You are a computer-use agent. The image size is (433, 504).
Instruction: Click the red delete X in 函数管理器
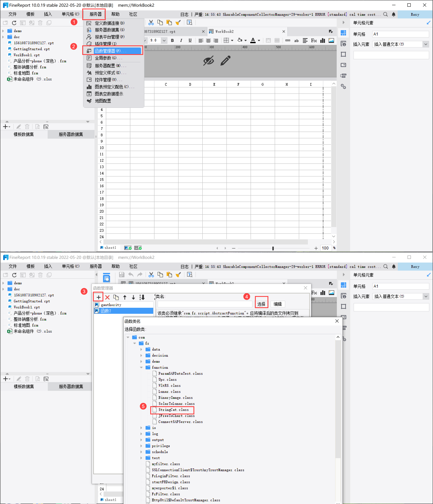[107, 297]
